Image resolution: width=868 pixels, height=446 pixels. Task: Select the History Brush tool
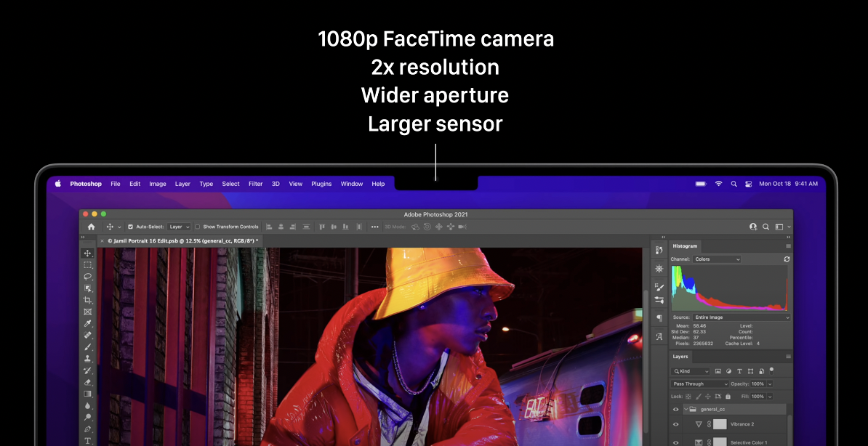tap(87, 370)
